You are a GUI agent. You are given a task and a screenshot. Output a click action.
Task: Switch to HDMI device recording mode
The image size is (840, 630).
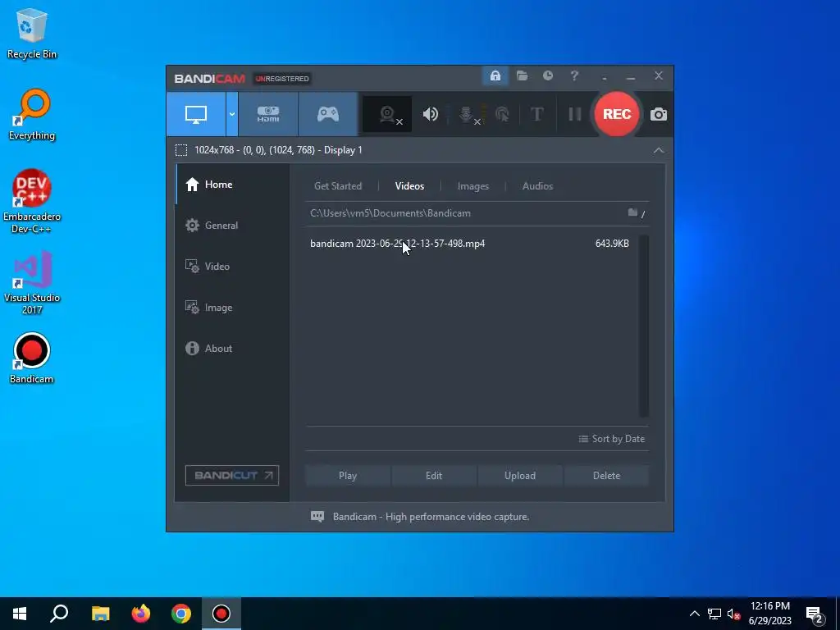pyautogui.click(x=268, y=114)
